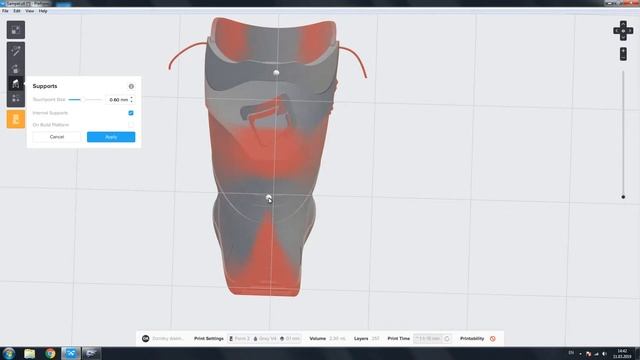The image size is (640, 360).
Task: Refresh print time estimate icon
Action: tap(447, 338)
